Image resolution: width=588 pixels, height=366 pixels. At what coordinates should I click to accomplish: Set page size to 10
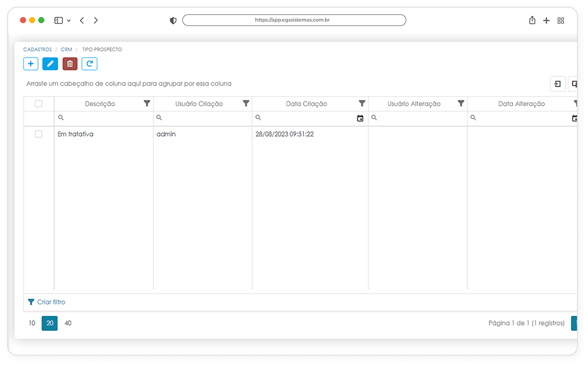click(32, 323)
